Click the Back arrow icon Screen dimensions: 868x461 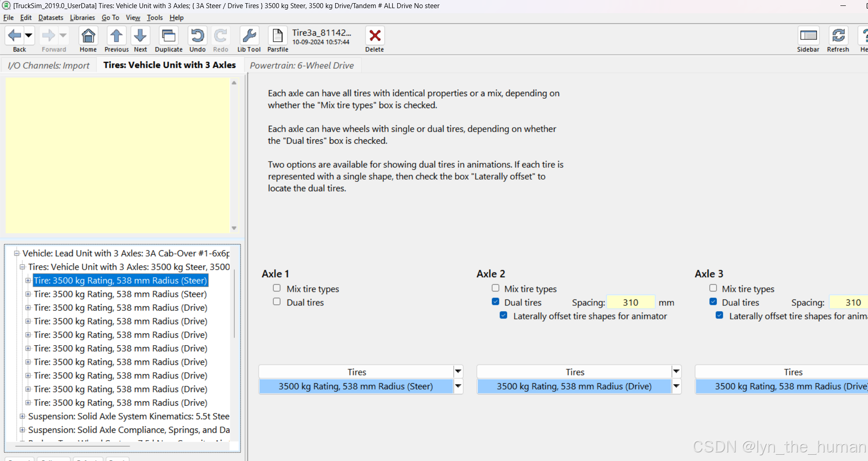coord(14,35)
